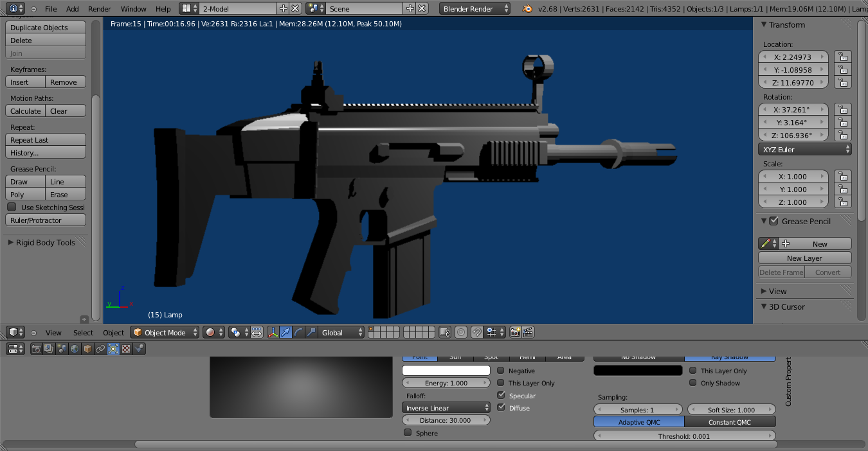868x451 pixels.
Task: Select the Adaptive QMC sampling option
Action: [639, 422]
